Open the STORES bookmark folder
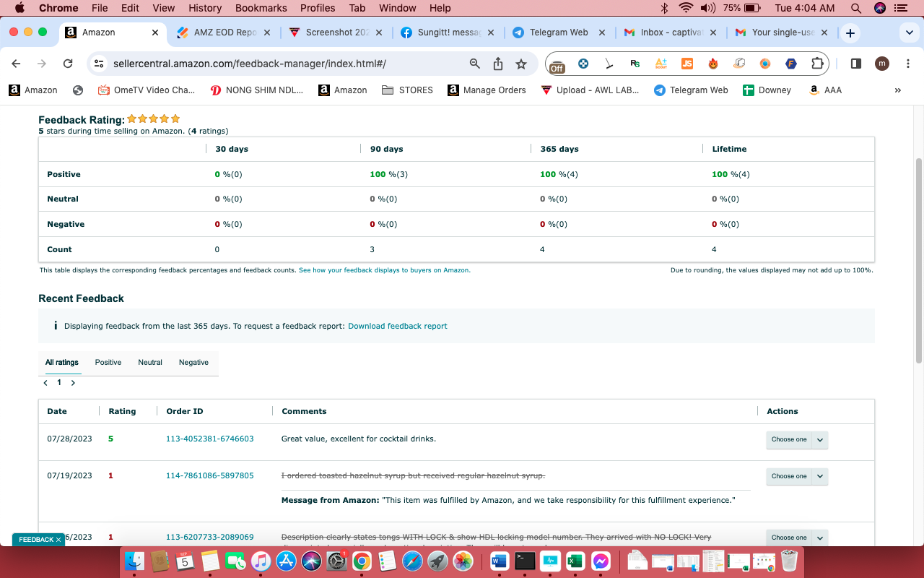 tap(408, 90)
